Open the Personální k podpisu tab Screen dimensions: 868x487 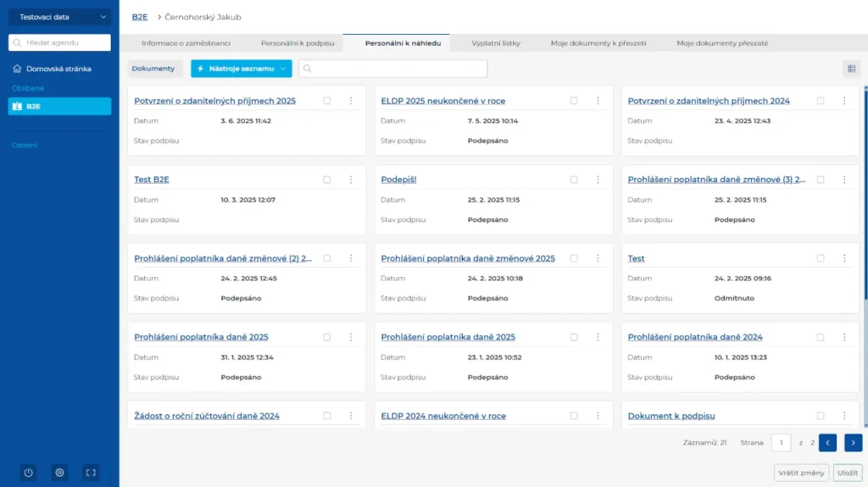298,42
